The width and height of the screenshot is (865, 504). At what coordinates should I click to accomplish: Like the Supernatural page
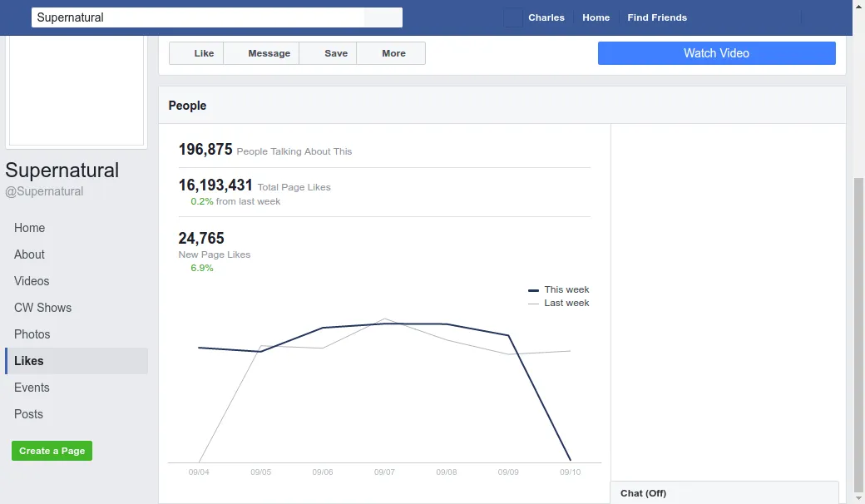(196, 53)
